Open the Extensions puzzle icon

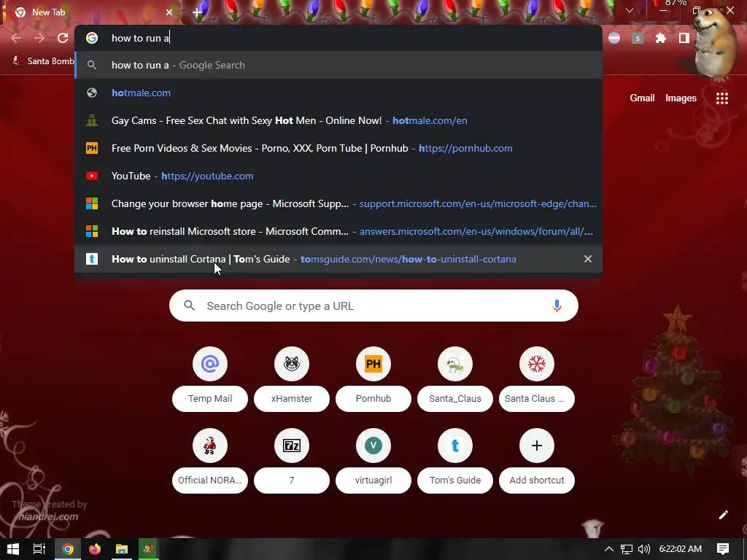(x=661, y=38)
